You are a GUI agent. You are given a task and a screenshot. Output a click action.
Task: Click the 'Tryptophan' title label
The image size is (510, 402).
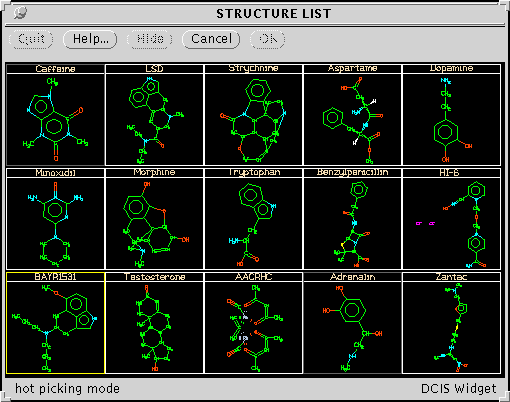254,172
